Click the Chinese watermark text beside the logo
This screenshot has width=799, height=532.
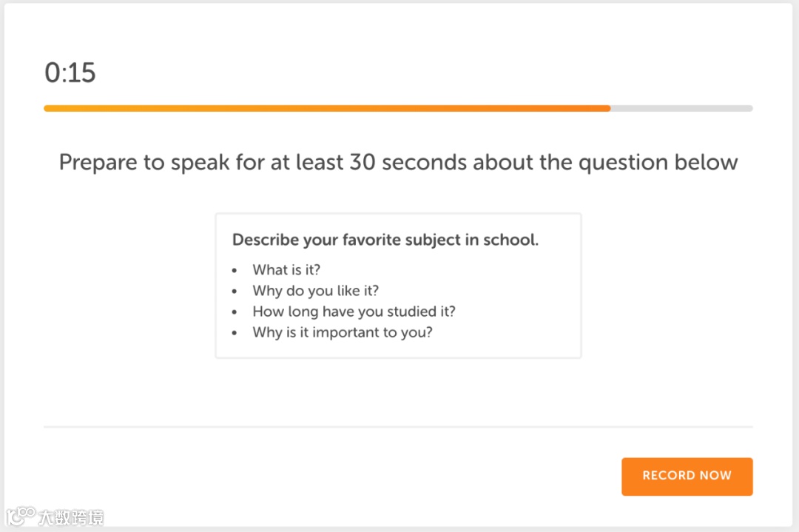[72, 516]
